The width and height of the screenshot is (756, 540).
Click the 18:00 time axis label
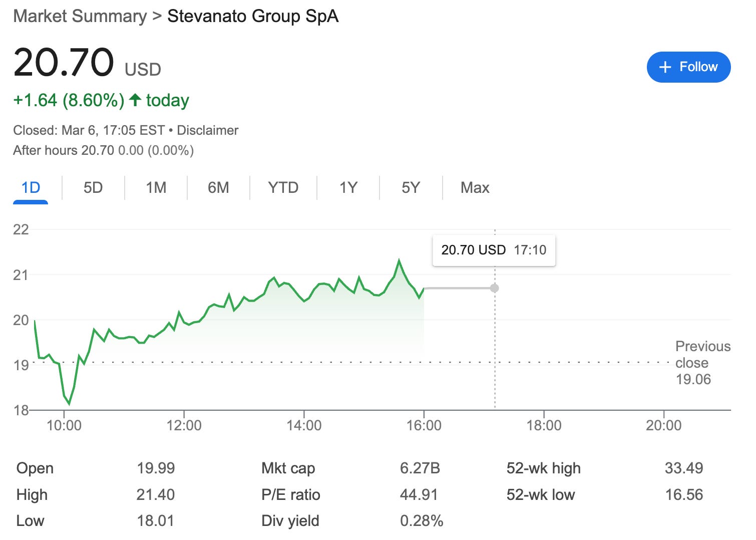point(544,425)
